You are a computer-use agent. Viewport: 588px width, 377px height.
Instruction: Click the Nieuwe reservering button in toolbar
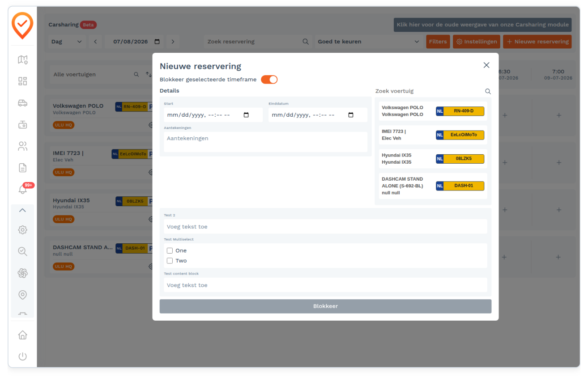[537, 42]
